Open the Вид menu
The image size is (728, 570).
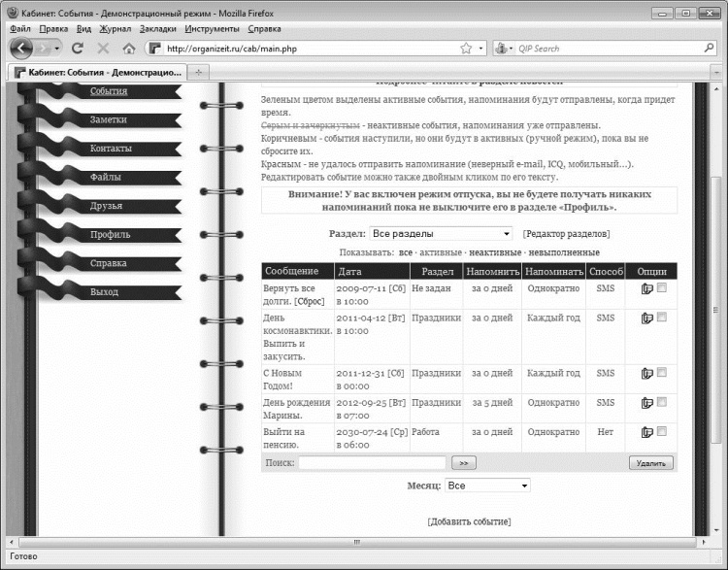click(x=83, y=29)
